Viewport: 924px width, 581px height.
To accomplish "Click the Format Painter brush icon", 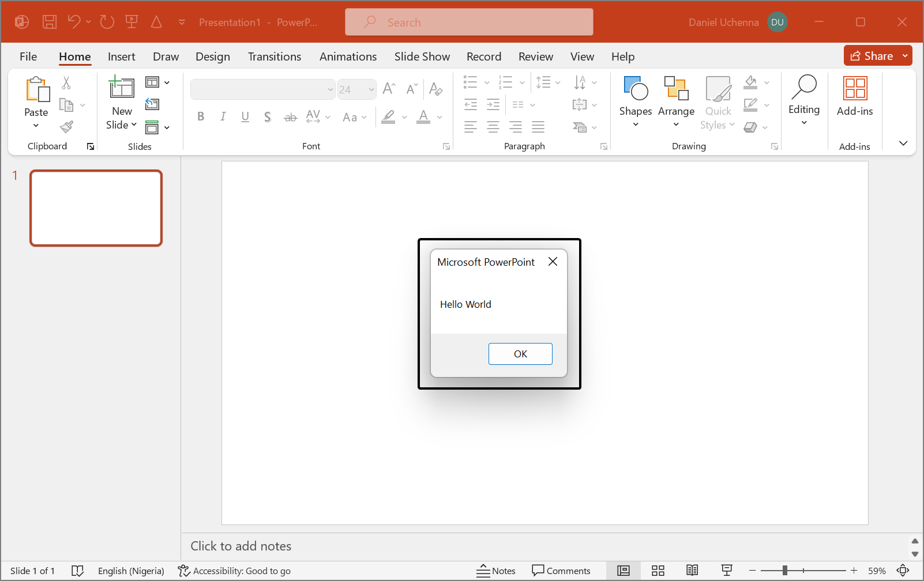I will tap(67, 127).
